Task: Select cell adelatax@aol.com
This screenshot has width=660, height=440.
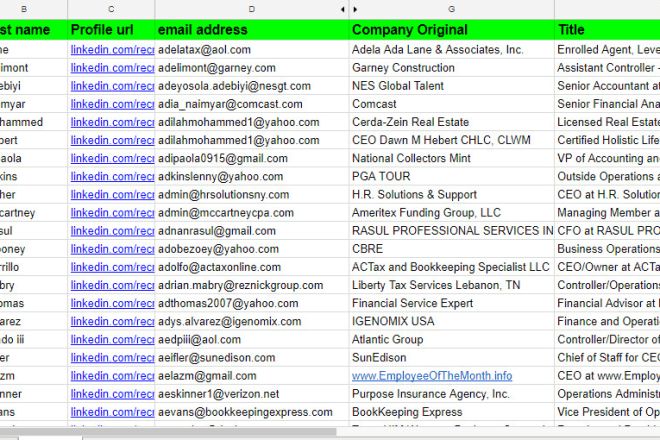Action: 252,50
